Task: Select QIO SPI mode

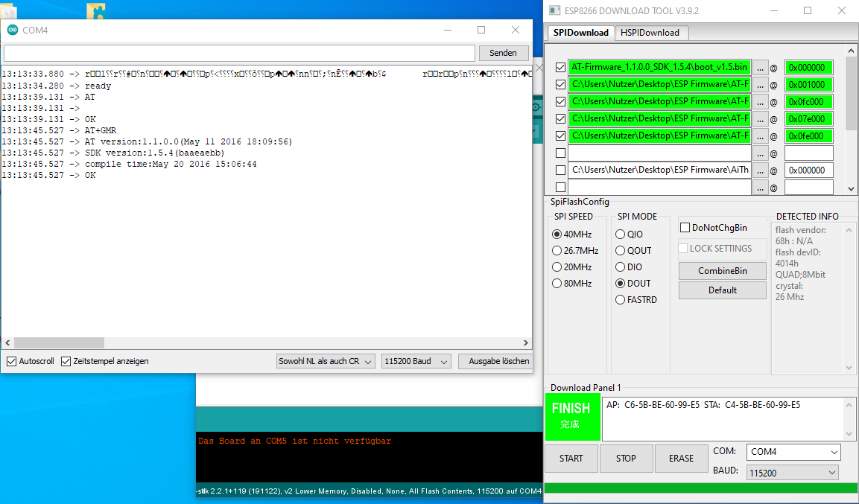Action: (x=620, y=235)
